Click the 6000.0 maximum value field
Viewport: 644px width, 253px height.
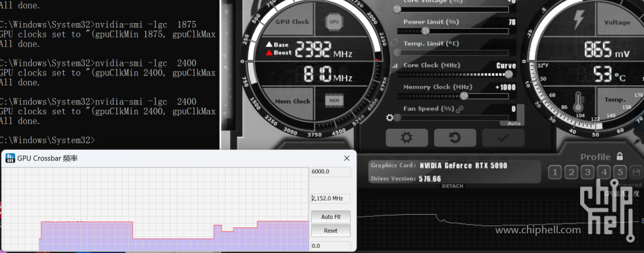(x=330, y=172)
